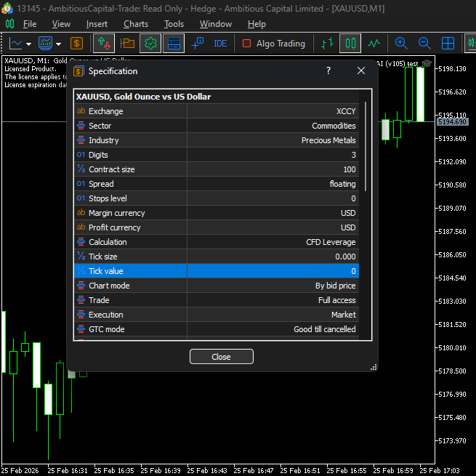The image size is (476, 476).
Task: Click the chart window icon beside File menu
Action: [9, 24]
